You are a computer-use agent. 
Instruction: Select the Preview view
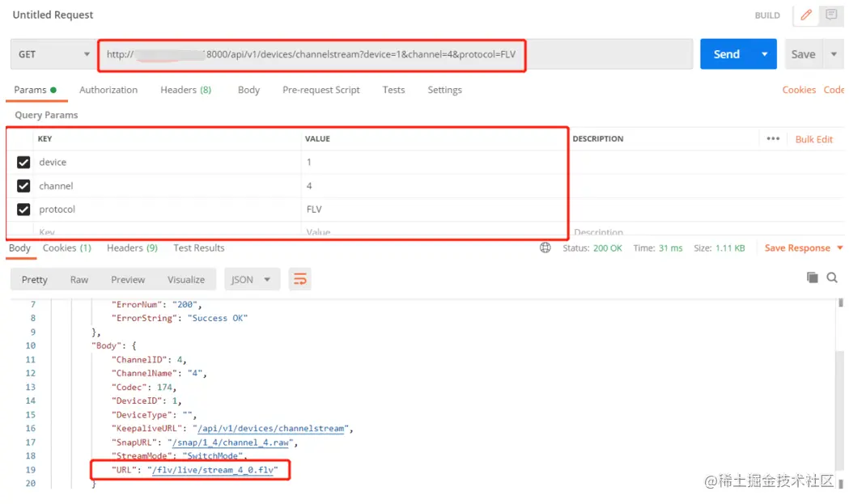click(x=128, y=279)
